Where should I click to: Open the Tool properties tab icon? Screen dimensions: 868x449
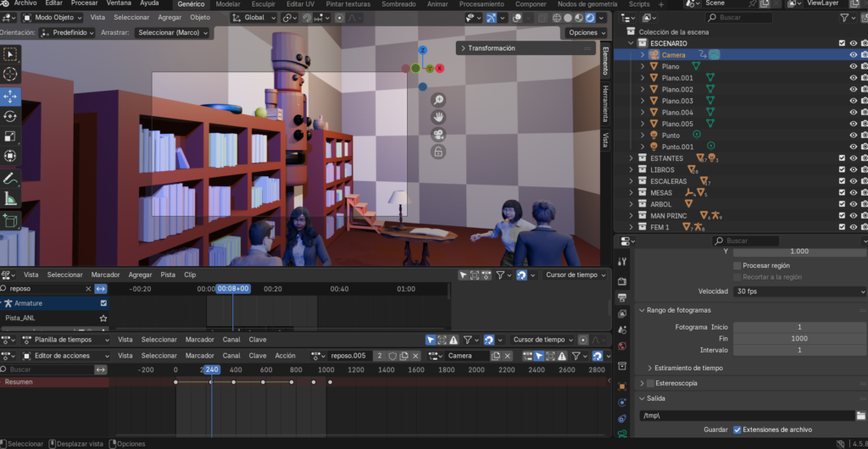(x=621, y=262)
